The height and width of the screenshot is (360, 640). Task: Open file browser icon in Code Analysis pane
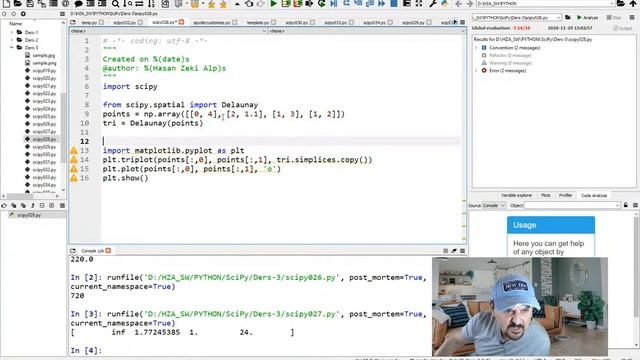[568, 18]
